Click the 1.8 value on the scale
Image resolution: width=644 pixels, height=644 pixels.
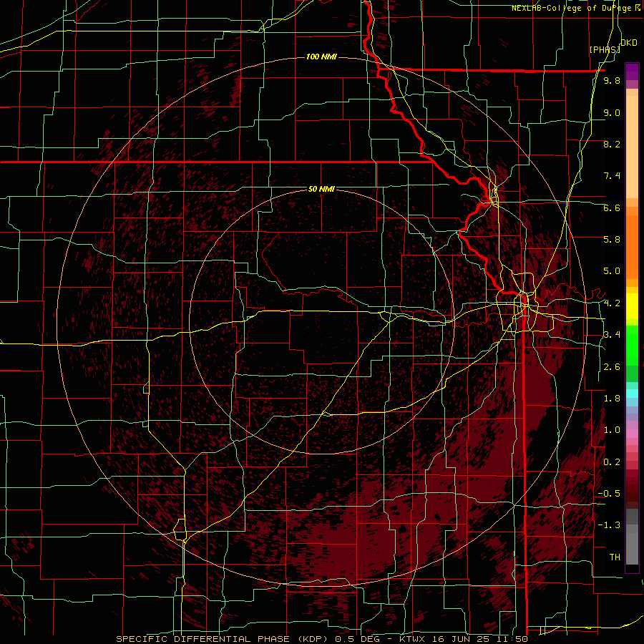click(x=612, y=399)
